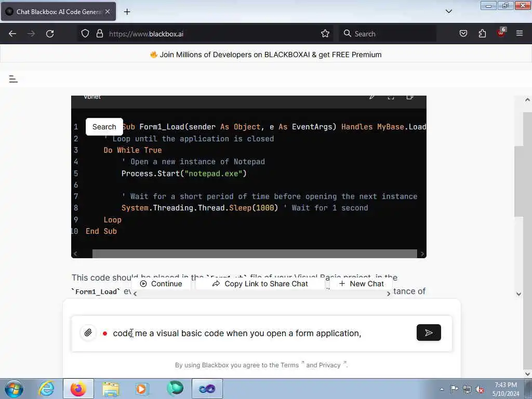Click the action bar right chevron
The width and height of the screenshot is (532, 399).
(389, 294)
